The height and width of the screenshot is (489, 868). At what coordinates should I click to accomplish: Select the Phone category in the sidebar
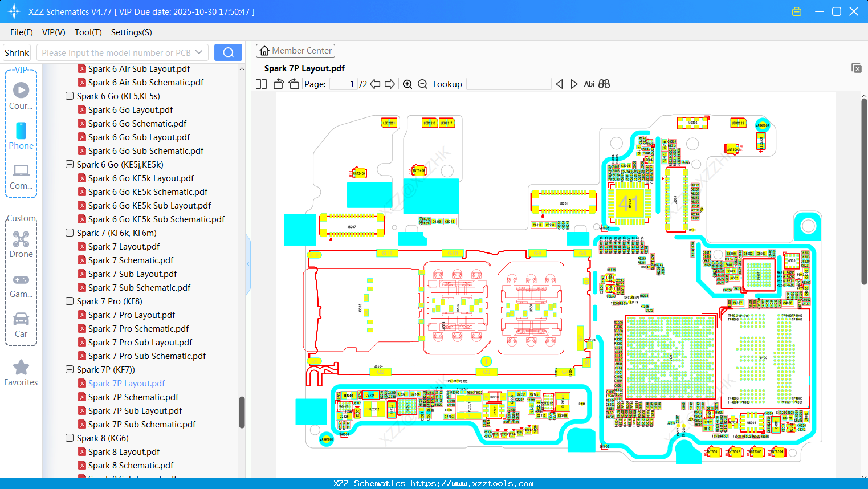click(21, 137)
